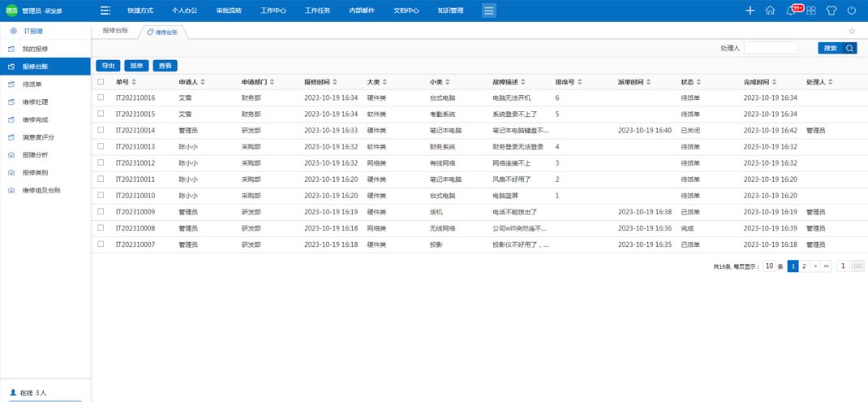Collapse sidebar with the menu toggle icon
Image resolution: width=868 pixels, height=402 pixels.
click(105, 11)
